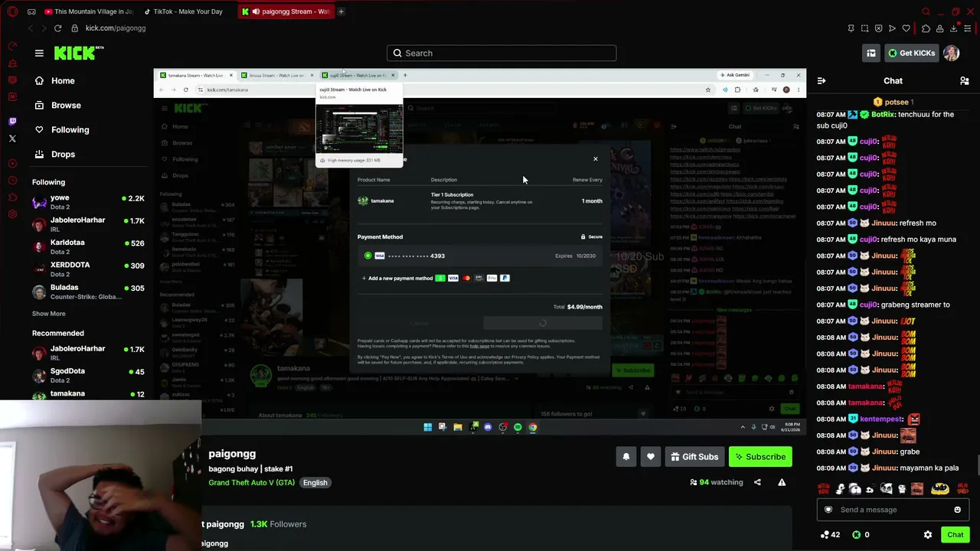
Task: Click the English language tag
Action: pos(315,483)
